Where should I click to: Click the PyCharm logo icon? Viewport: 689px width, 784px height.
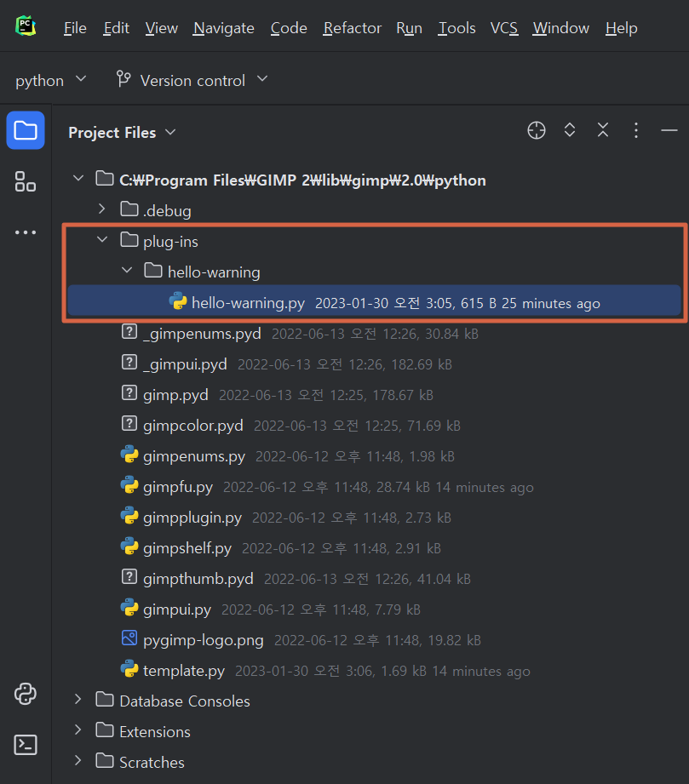26,26
